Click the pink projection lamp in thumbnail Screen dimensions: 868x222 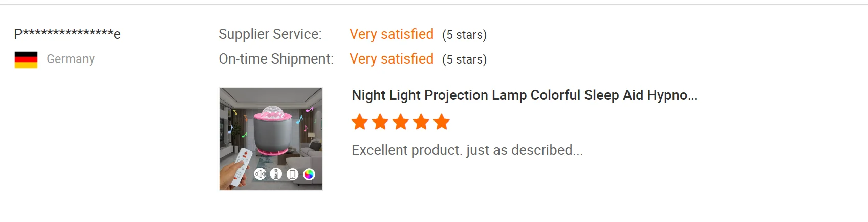tap(272, 131)
